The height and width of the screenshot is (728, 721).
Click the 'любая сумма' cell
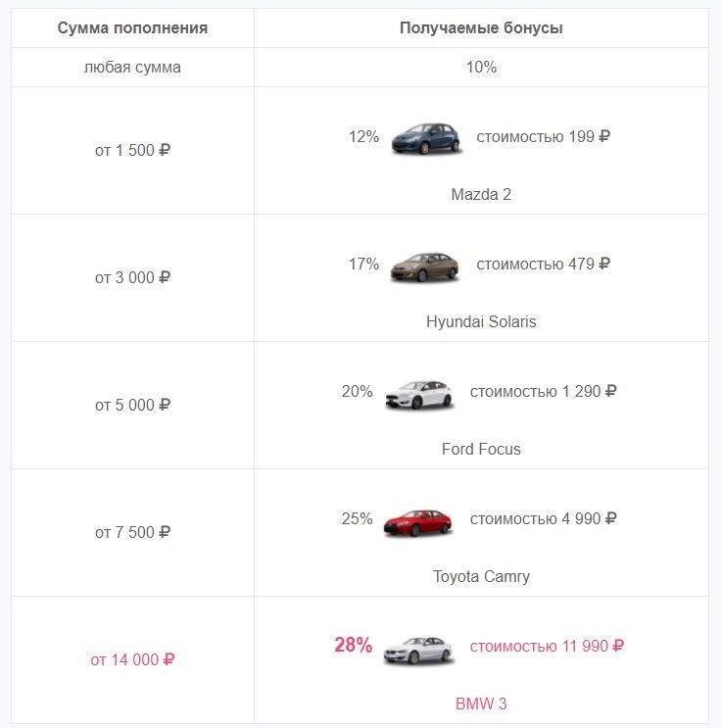132,68
